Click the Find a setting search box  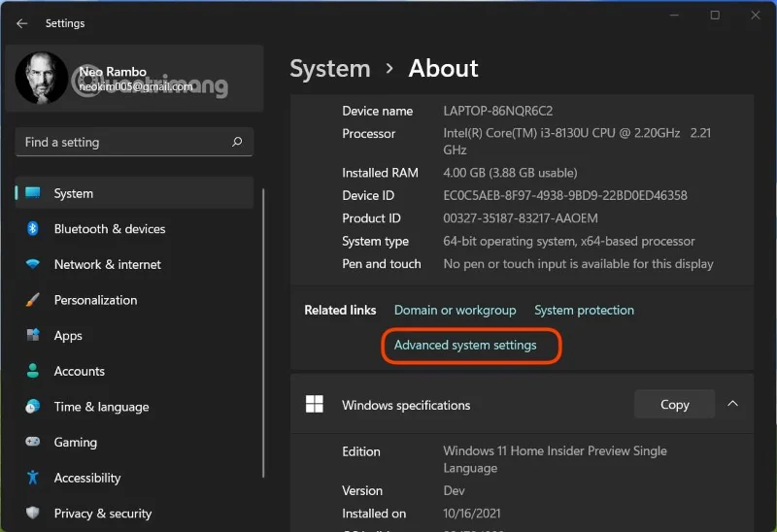134,142
